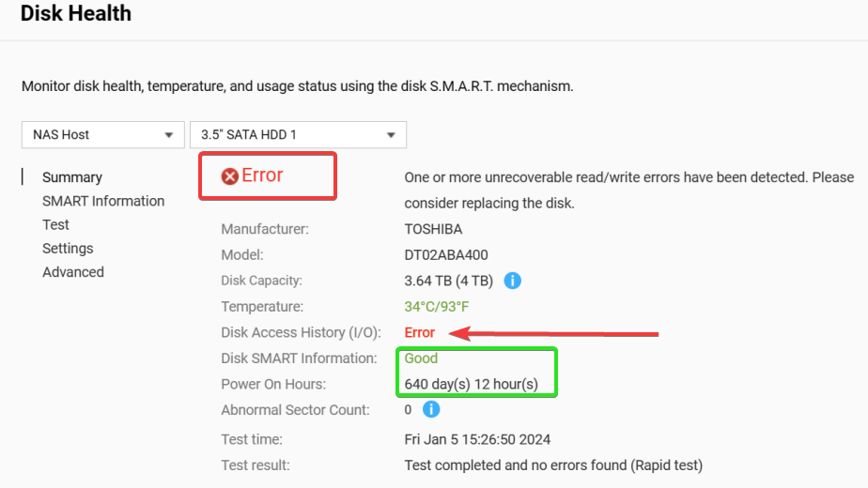Click the Power On Hours value
868x488 pixels.
click(471, 384)
